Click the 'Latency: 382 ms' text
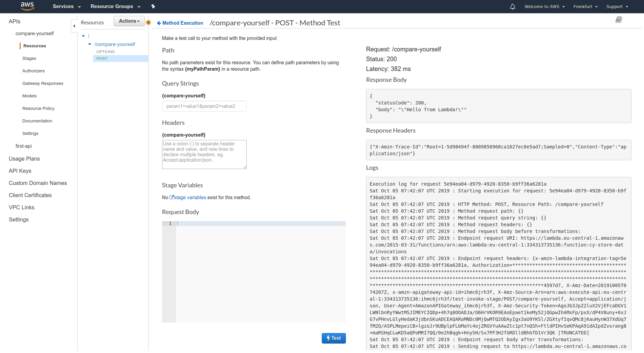Image resolution: width=644 pixels, height=353 pixels. (x=388, y=69)
